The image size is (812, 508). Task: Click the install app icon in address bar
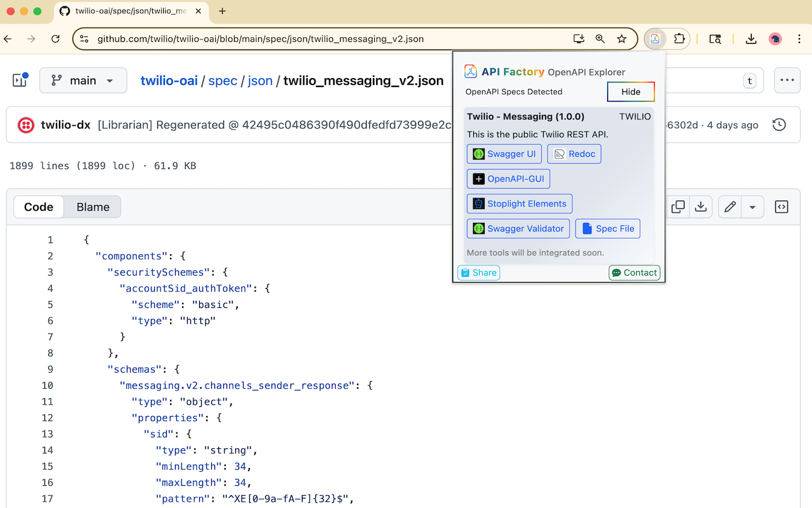[579, 39]
